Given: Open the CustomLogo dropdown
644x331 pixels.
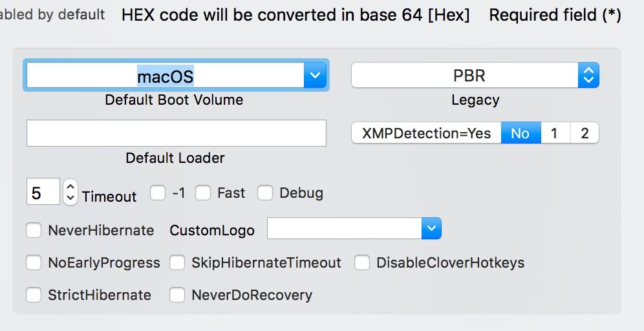Looking at the screenshot, I should [x=431, y=228].
